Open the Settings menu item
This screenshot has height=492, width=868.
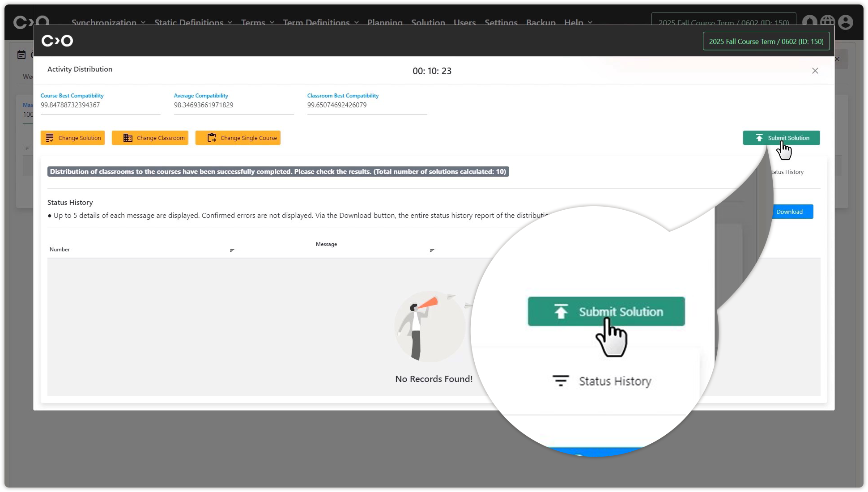tap(501, 22)
